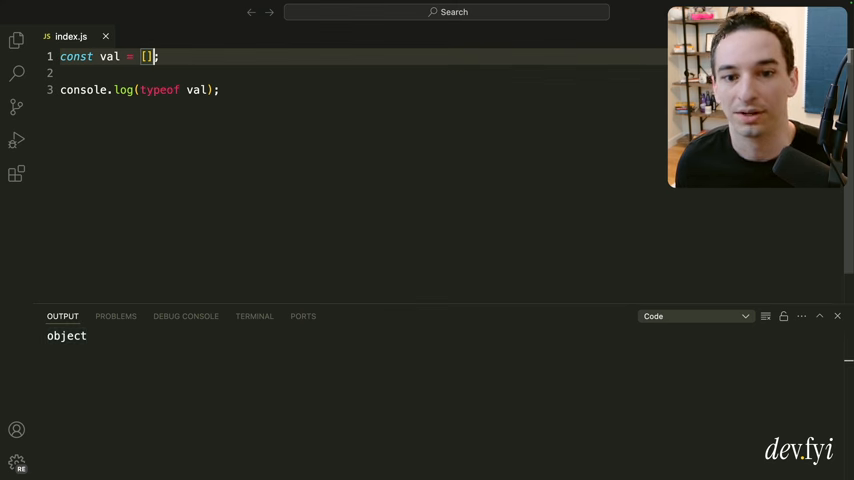The height and width of the screenshot is (480, 854).
Task: Switch to the OUTPUT panel tab
Action: pyautogui.click(x=63, y=317)
